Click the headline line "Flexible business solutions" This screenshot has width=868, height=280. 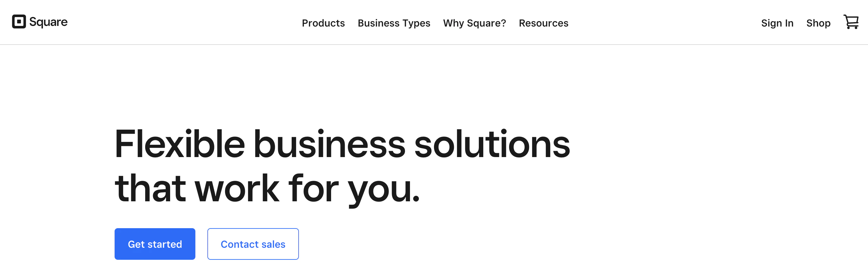pyautogui.click(x=342, y=144)
